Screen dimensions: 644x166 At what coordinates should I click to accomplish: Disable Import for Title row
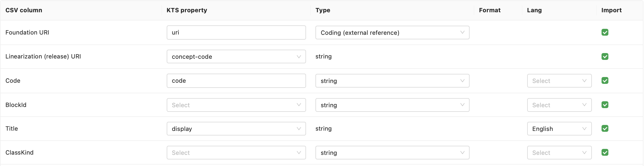click(605, 129)
